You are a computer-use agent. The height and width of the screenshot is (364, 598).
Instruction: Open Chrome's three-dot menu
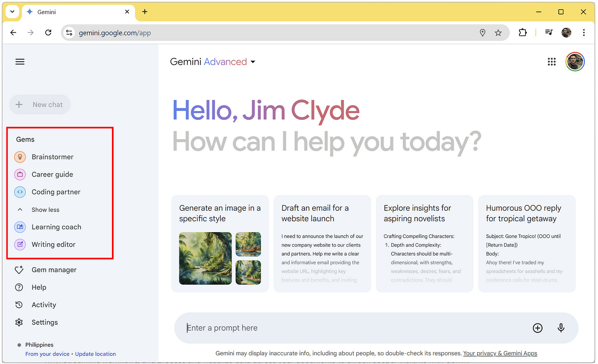[x=584, y=32]
